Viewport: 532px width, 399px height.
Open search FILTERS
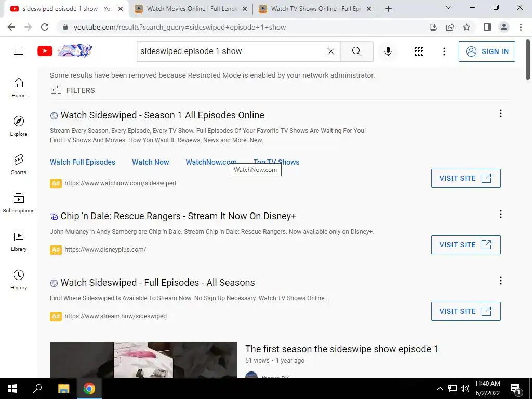pos(73,90)
